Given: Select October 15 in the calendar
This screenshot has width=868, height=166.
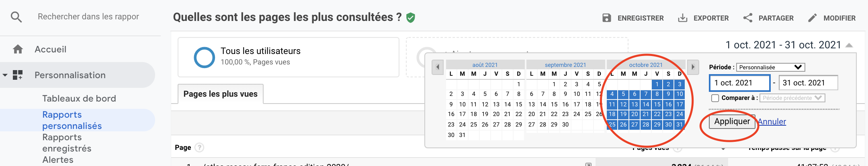Looking at the screenshot, I should (x=657, y=104).
